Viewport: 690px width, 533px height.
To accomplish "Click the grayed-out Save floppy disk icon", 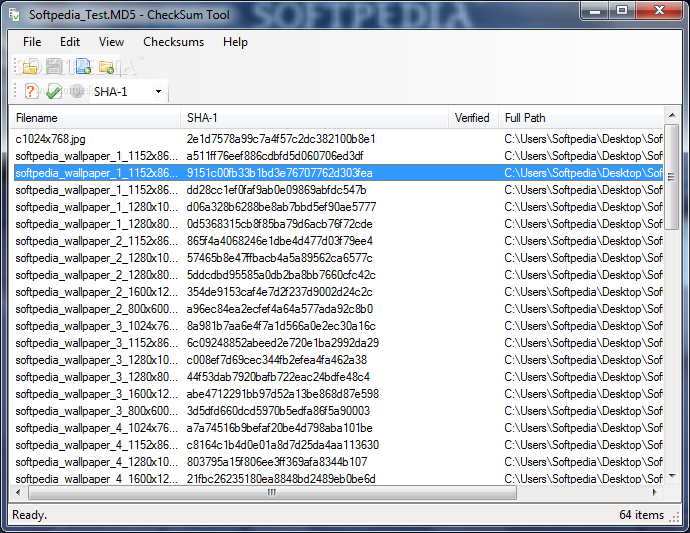I will point(55,67).
